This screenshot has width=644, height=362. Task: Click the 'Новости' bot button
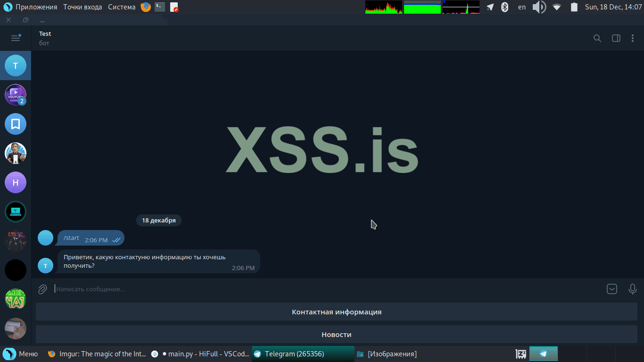tap(337, 335)
